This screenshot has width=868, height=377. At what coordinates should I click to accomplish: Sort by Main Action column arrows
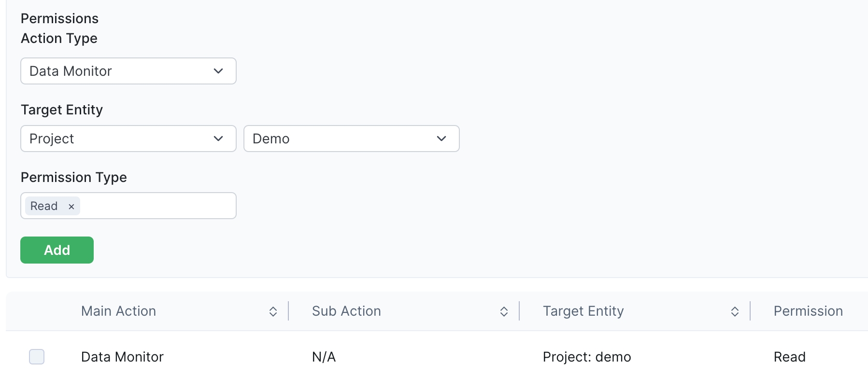[x=273, y=312]
